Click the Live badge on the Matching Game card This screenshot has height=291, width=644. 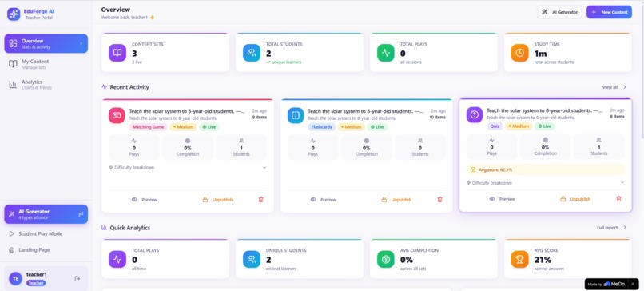209,127
